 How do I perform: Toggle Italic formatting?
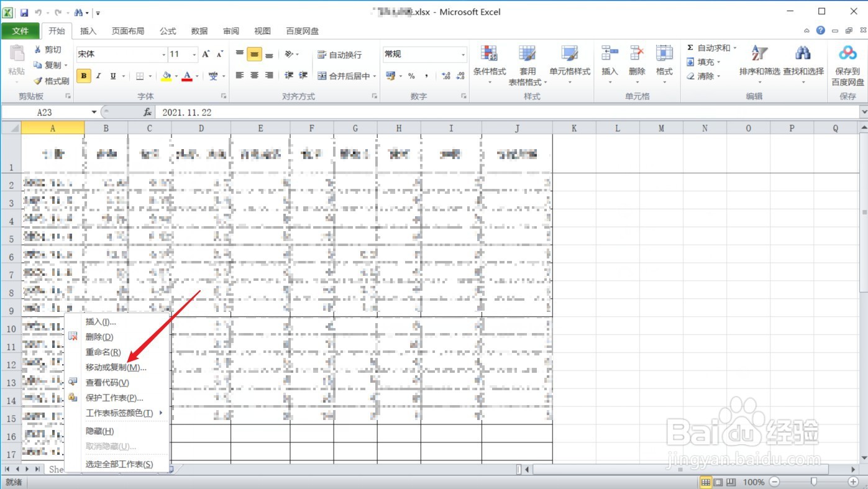pyautogui.click(x=98, y=76)
